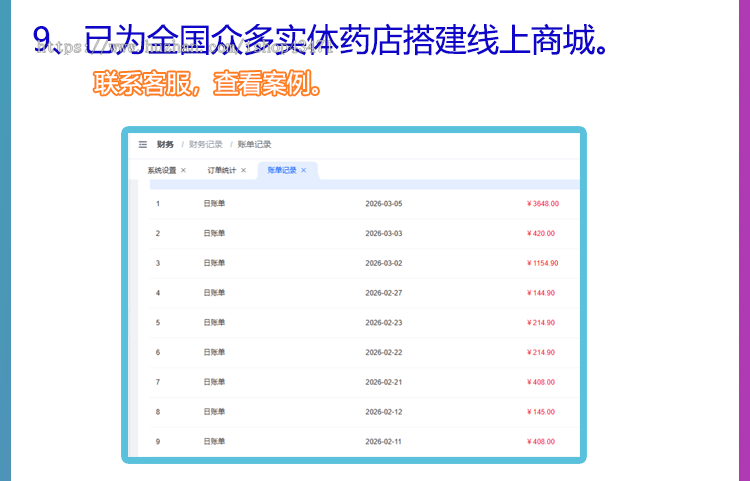The width and height of the screenshot is (750, 481).
Task: Select the date 2026-02-12
Action: (384, 412)
